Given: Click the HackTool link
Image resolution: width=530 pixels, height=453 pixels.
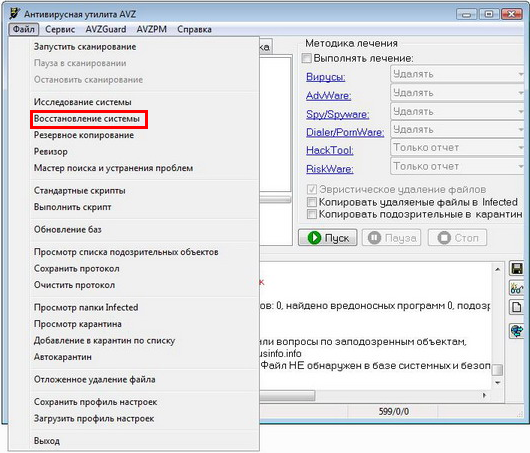Looking at the screenshot, I should [330, 150].
